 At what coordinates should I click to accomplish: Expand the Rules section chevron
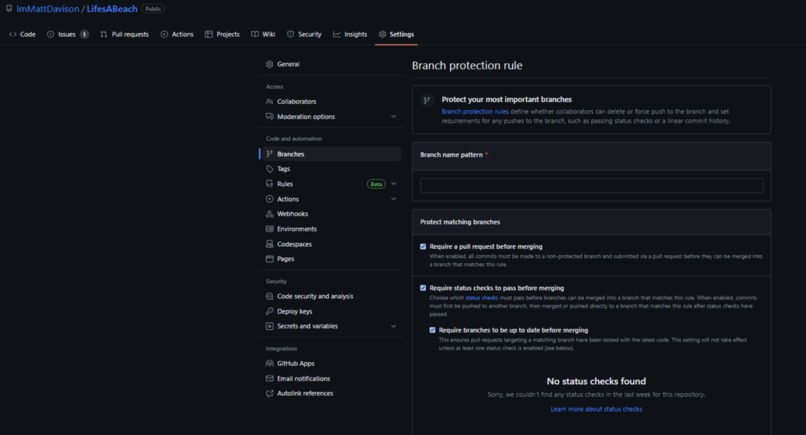pyautogui.click(x=393, y=184)
